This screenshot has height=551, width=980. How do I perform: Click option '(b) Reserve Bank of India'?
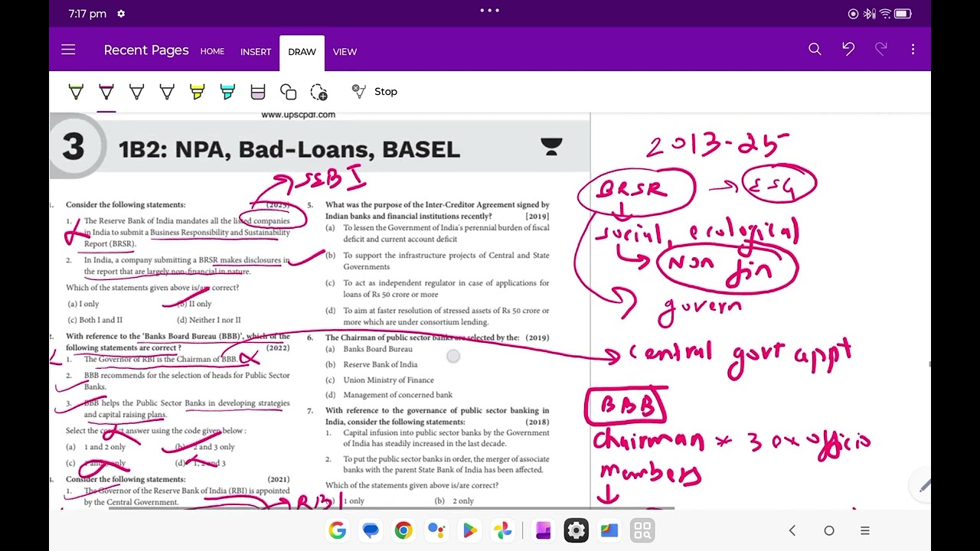point(371,364)
